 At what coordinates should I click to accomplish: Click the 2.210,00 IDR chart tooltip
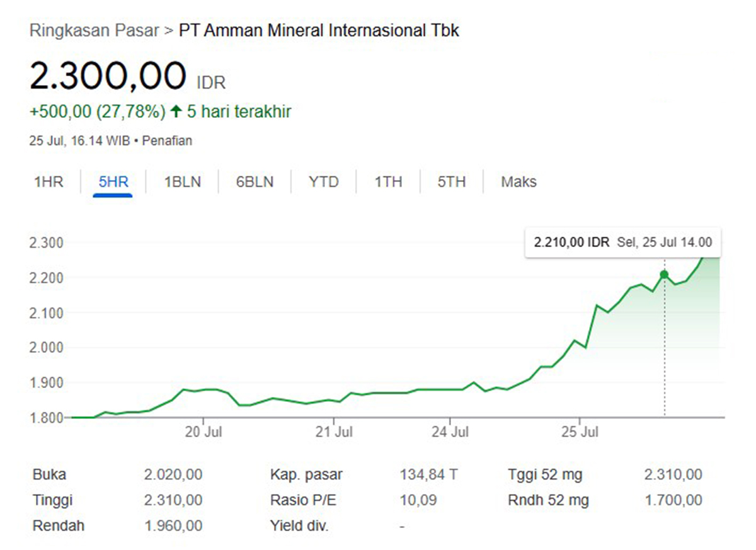click(623, 243)
